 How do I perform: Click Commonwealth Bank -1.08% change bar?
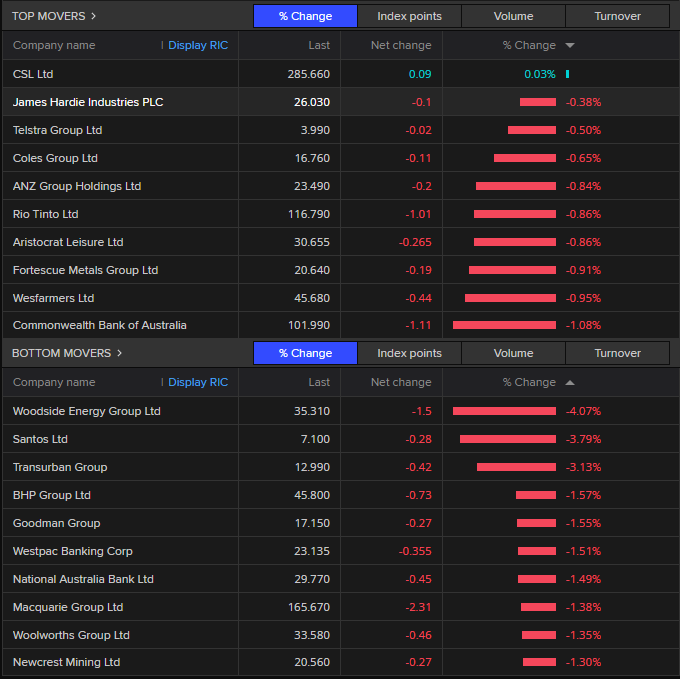point(504,325)
